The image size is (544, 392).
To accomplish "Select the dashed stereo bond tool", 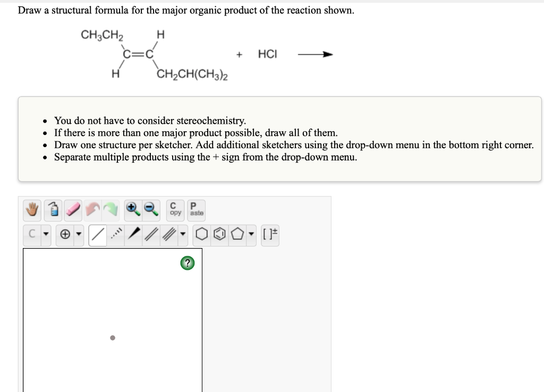I will pos(116,235).
